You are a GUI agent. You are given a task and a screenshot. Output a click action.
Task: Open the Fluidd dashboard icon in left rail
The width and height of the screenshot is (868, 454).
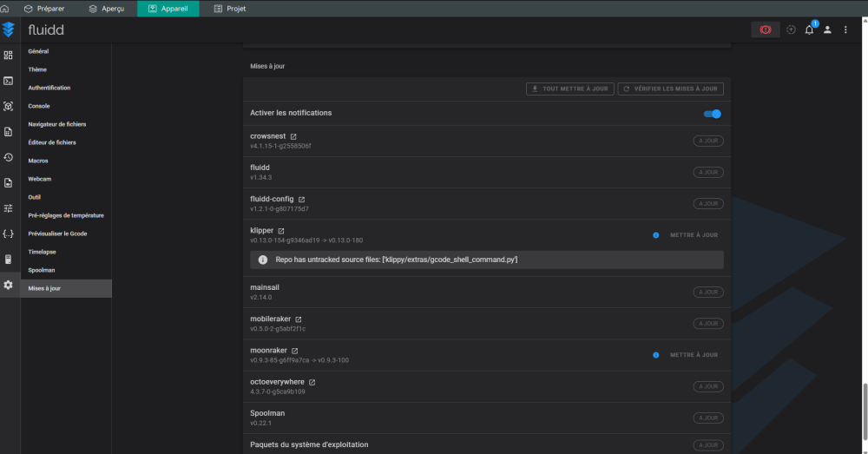(x=9, y=56)
